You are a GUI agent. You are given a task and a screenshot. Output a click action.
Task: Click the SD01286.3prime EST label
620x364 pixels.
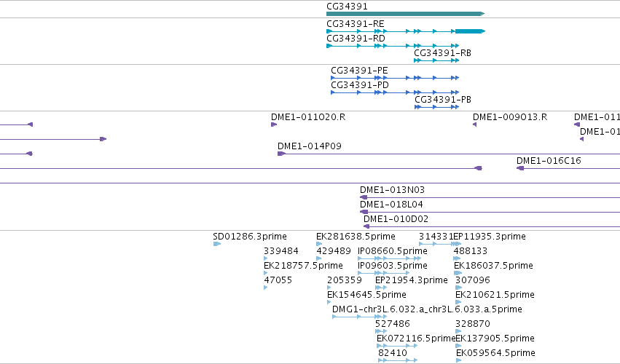[249, 237]
